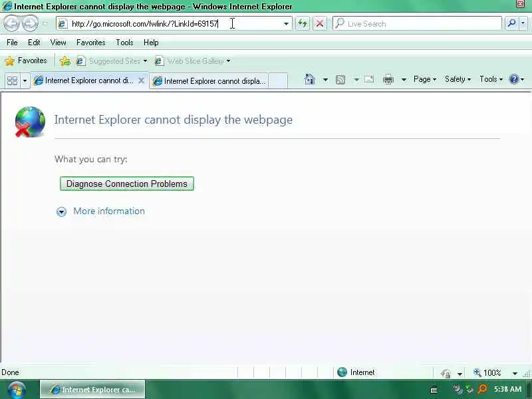Open the Tools menu in the menu bar

124,43
